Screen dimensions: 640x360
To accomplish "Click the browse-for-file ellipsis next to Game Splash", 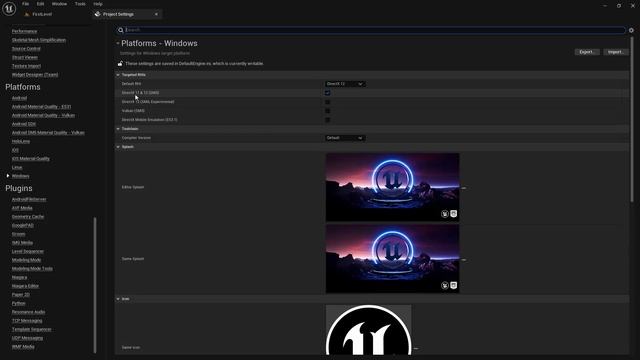I will [463, 260].
